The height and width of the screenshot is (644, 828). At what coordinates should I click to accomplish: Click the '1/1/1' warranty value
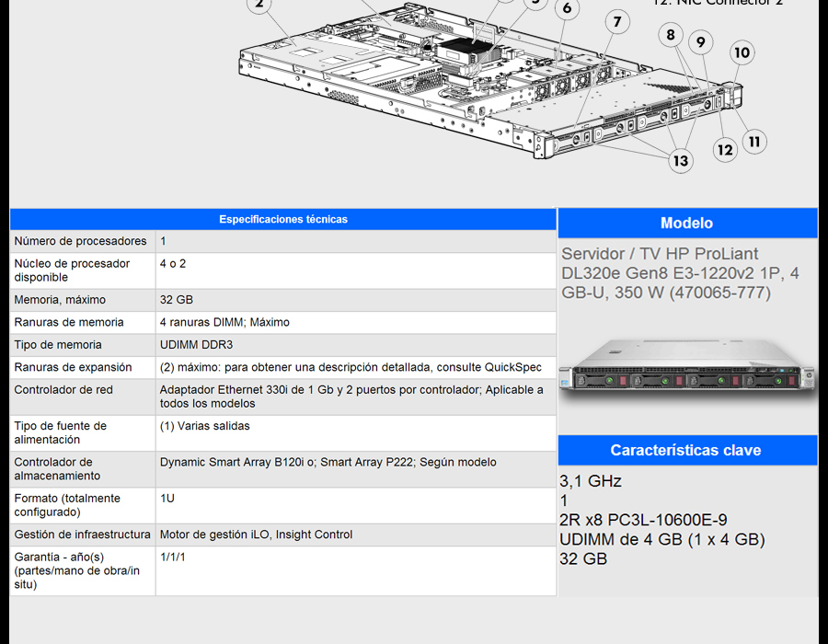coord(173,557)
